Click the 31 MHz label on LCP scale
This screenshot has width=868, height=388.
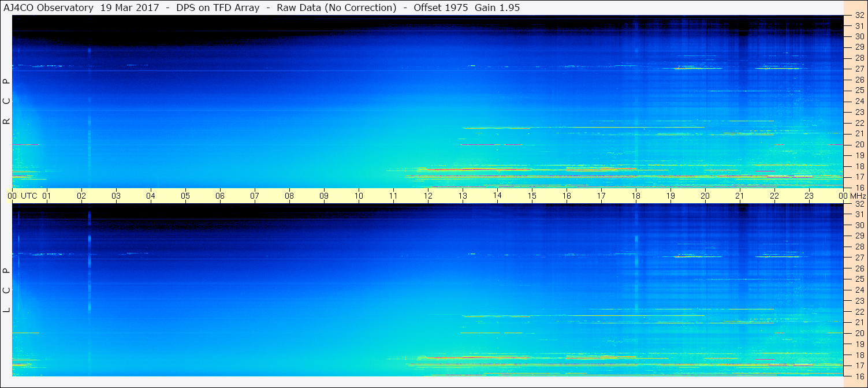(x=859, y=214)
